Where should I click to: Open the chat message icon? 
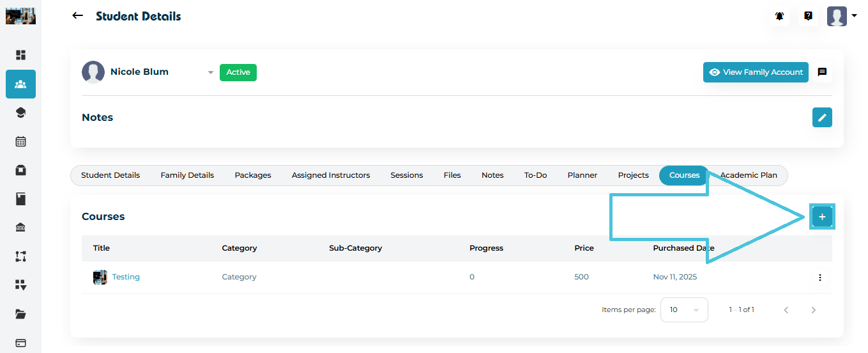click(822, 72)
